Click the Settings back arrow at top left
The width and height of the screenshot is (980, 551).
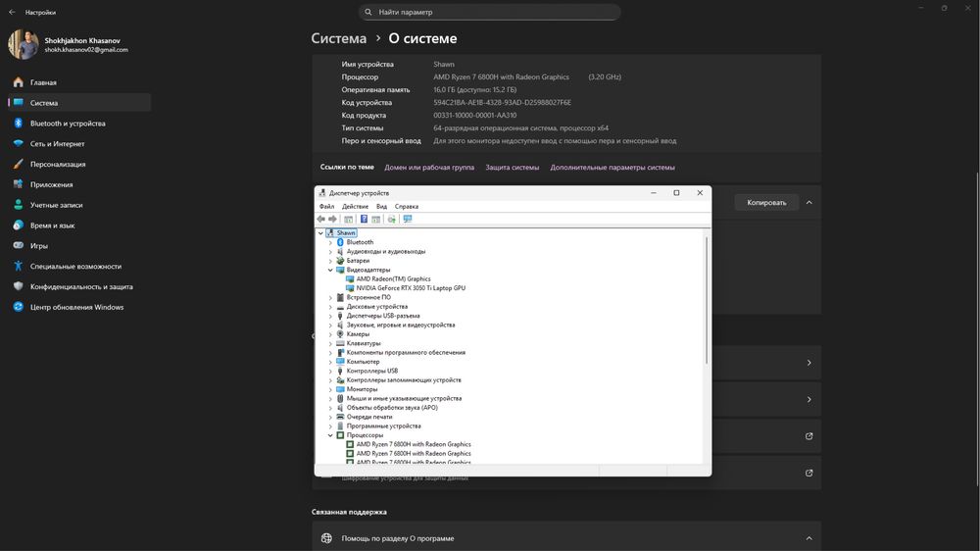tap(12, 12)
